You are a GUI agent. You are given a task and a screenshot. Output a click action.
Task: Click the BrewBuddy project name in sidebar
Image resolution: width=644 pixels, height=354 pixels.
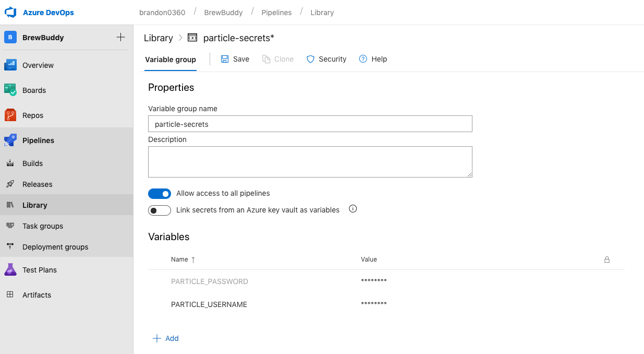pos(43,38)
